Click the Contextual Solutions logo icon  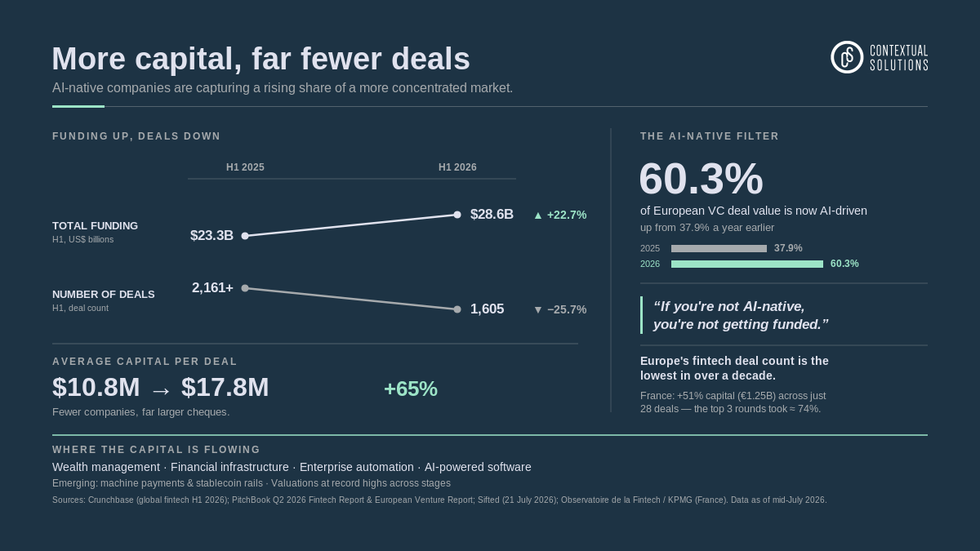pos(847,57)
